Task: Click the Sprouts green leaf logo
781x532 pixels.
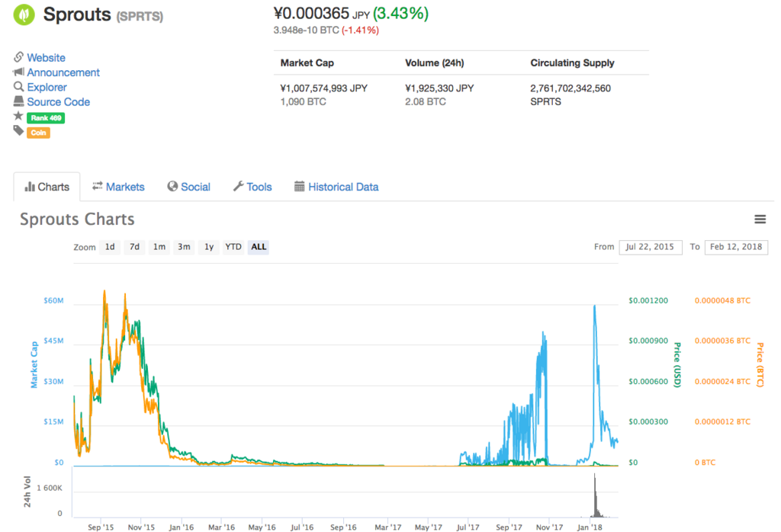Action: click(x=24, y=14)
